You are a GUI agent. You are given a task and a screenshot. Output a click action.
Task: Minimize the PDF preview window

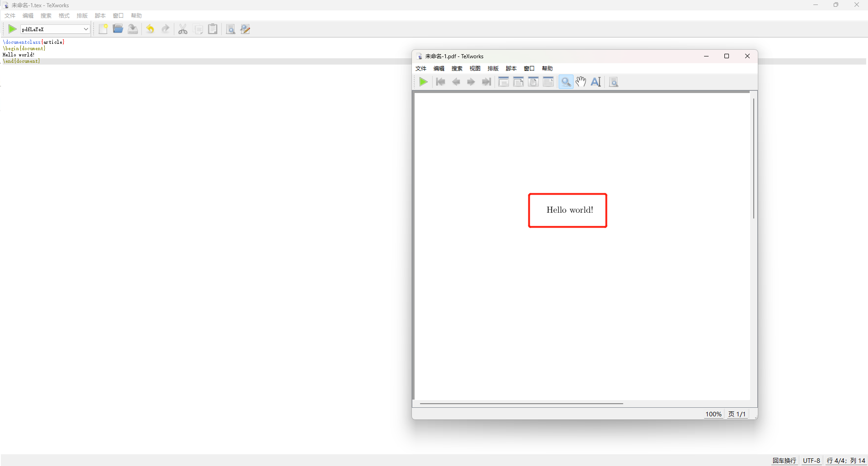click(x=706, y=56)
